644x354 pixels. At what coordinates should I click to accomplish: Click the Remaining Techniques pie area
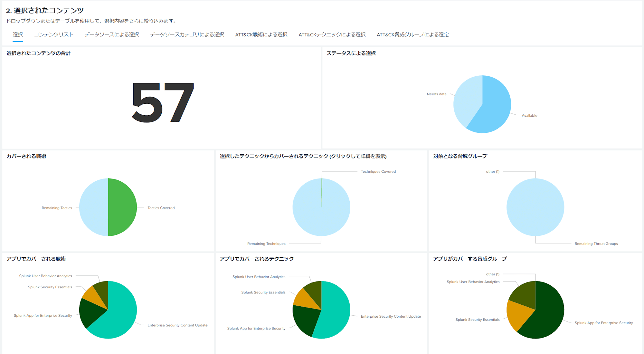coord(321,213)
